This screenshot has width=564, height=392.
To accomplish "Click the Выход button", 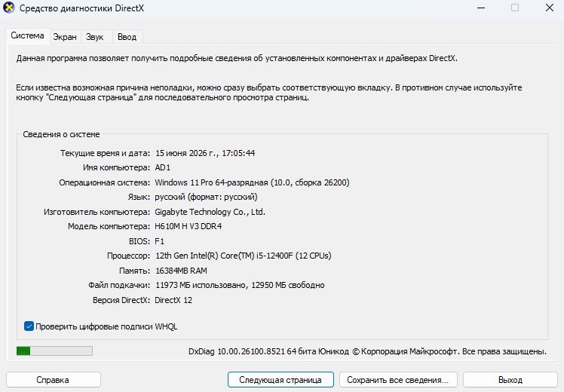I will pos(510,380).
